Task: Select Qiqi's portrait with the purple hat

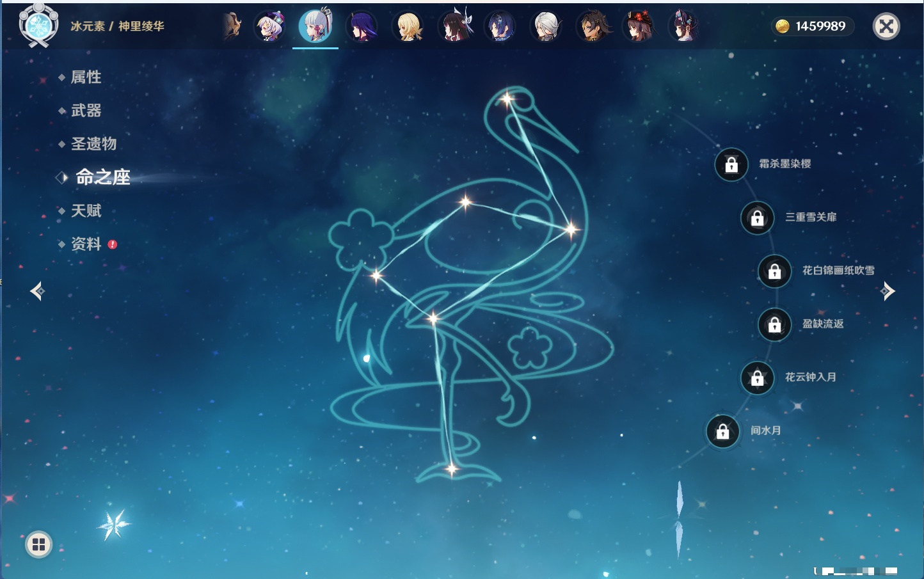Action: [x=269, y=27]
